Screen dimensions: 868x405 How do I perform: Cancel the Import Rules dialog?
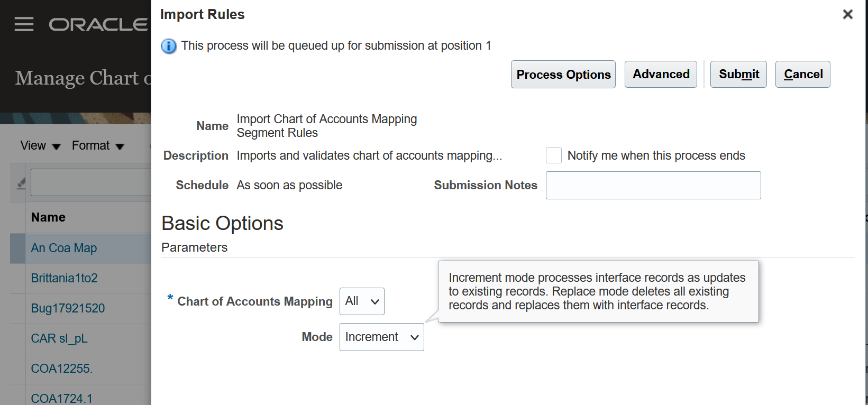click(802, 75)
